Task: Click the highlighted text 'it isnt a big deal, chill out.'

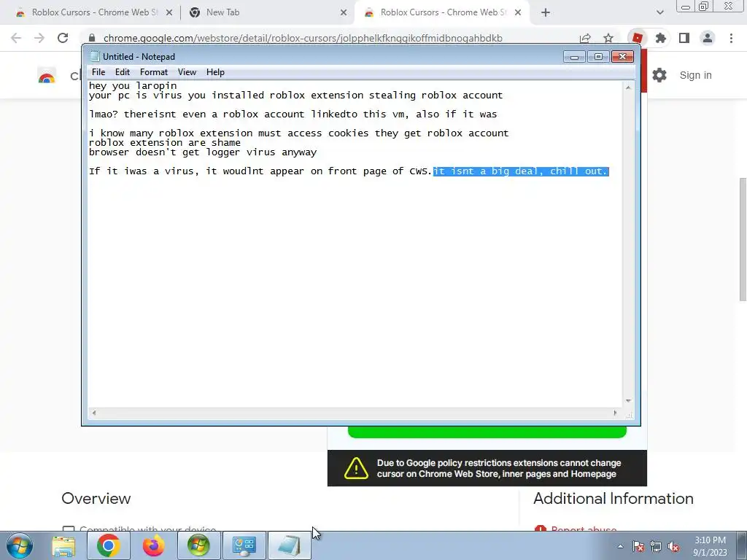Action: coord(521,171)
